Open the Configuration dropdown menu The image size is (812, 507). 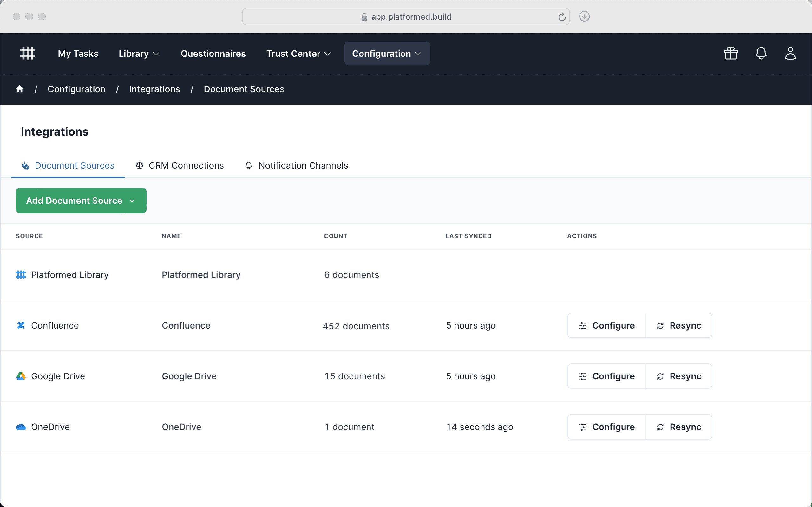387,54
